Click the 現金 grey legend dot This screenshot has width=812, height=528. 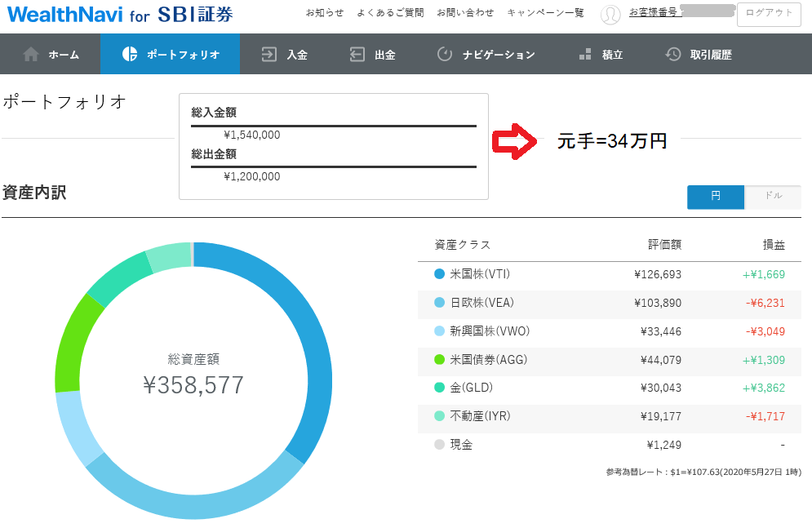click(439, 444)
